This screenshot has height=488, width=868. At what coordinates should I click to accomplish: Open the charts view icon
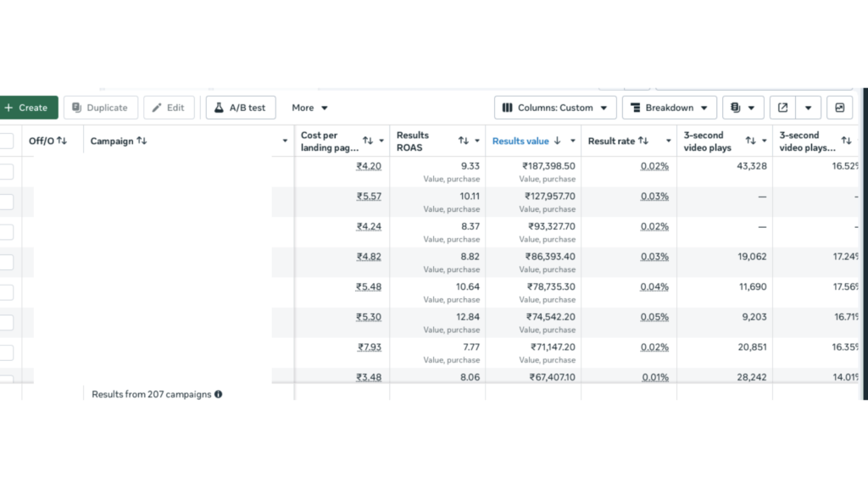tap(839, 108)
